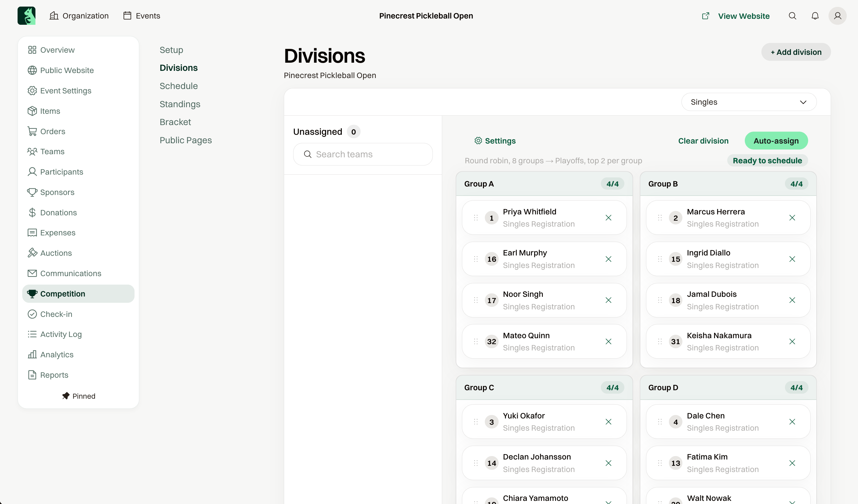Image resolution: width=858 pixels, height=504 pixels.
Task: Open Auctions in the sidebar
Action: 78,253
